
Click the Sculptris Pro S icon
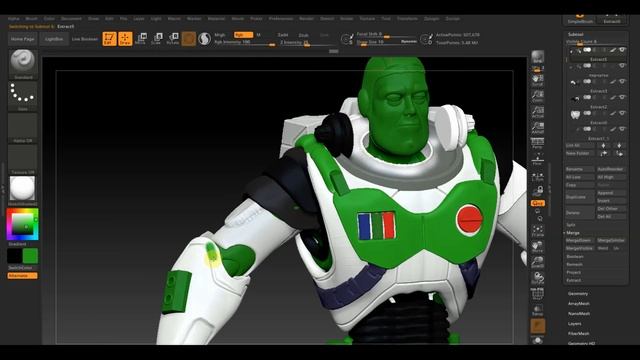tap(204, 39)
